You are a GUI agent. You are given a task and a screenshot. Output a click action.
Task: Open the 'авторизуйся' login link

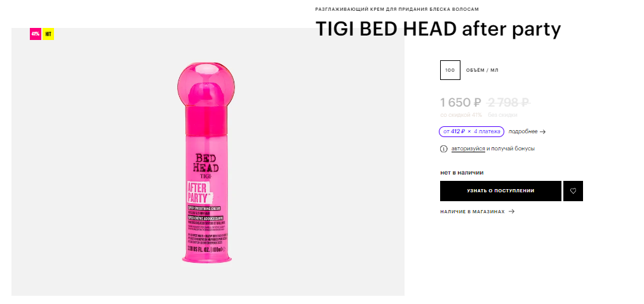click(x=468, y=149)
